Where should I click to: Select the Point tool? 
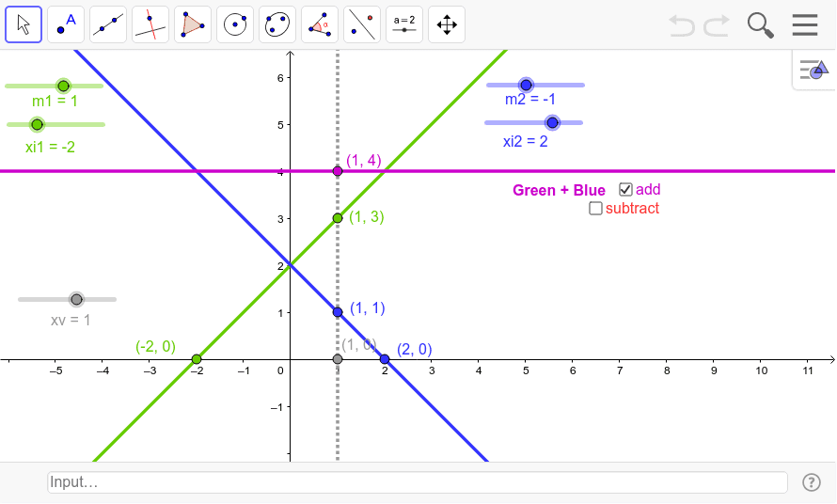[x=66, y=24]
